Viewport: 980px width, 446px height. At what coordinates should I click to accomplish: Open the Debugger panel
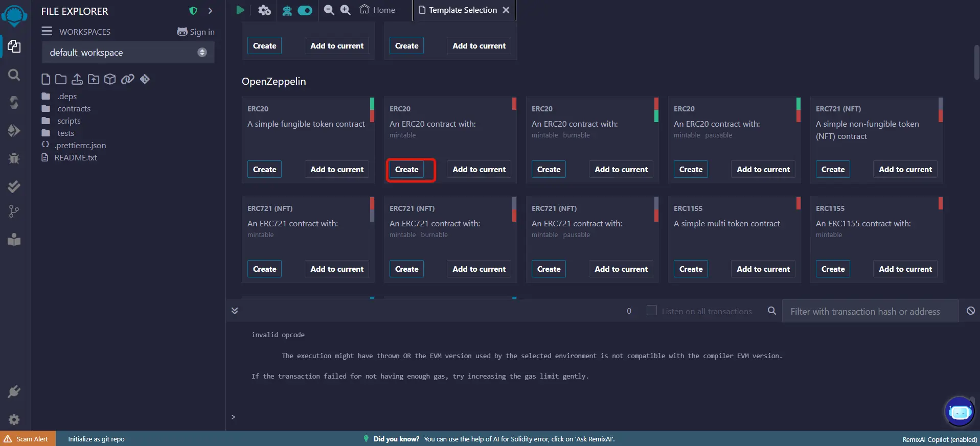coord(14,158)
